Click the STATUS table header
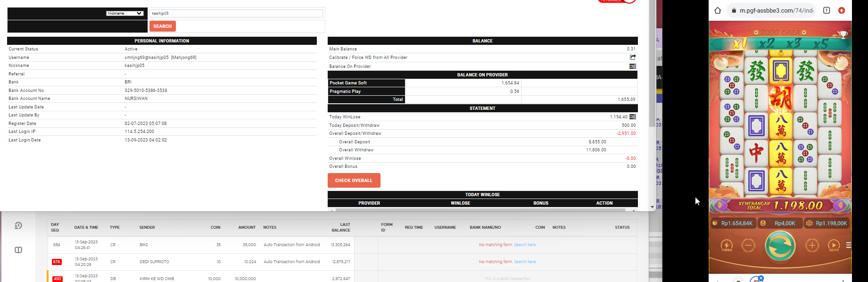Image resolution: width=868 pixels, height=282 pixels. (x=622, y=227)
